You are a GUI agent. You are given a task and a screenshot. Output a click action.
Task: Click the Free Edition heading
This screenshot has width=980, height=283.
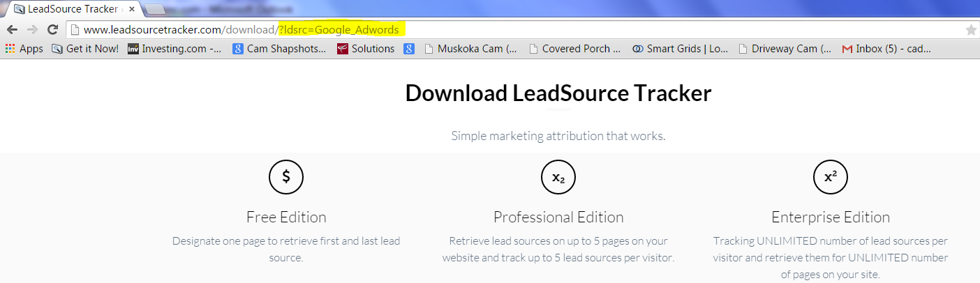(286, 217)
